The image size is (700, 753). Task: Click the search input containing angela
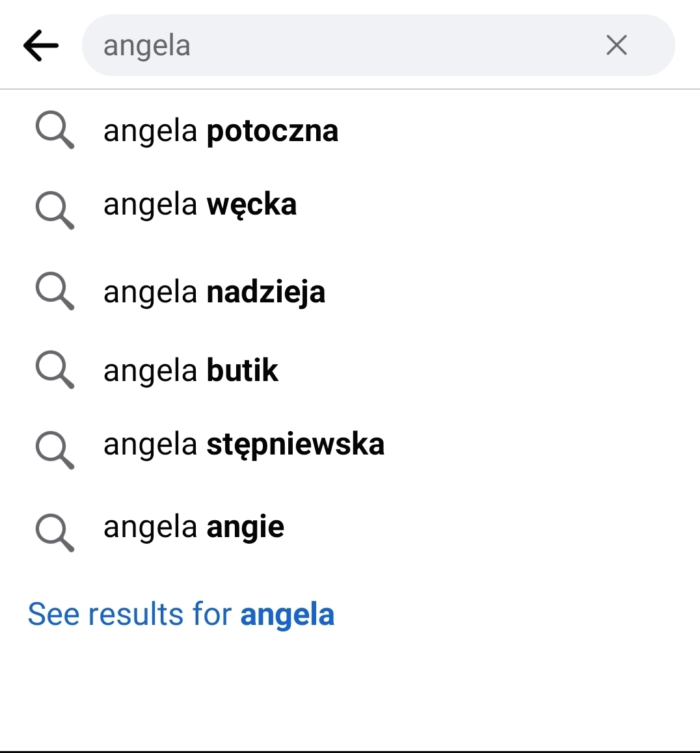point(338,46)
